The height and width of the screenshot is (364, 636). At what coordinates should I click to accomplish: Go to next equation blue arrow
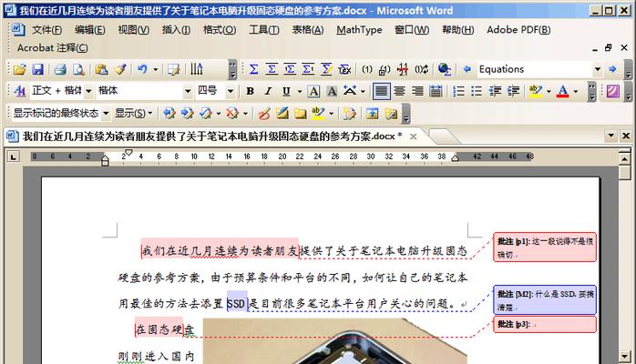coord(612,69)
